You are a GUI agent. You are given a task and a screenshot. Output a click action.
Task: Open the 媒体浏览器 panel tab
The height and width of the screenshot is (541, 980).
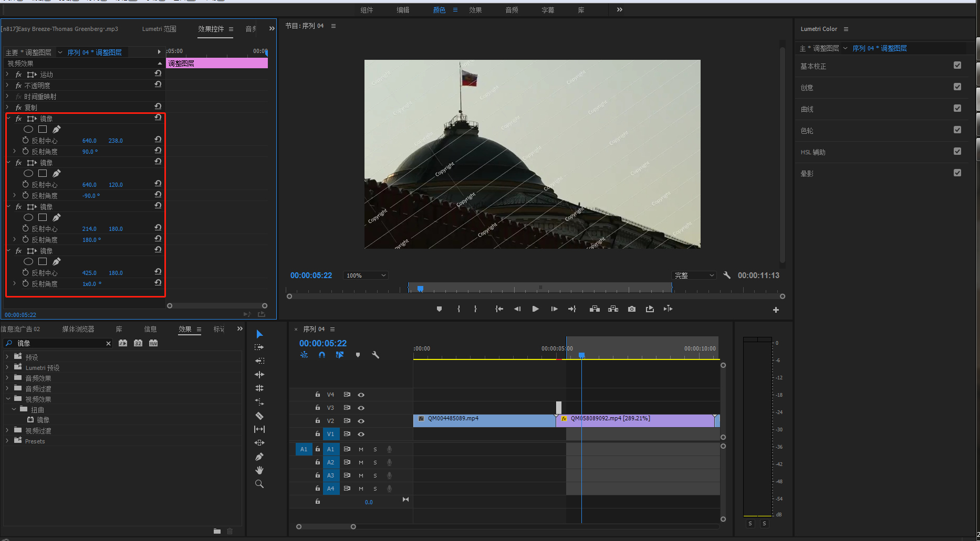tap(78, 329)
